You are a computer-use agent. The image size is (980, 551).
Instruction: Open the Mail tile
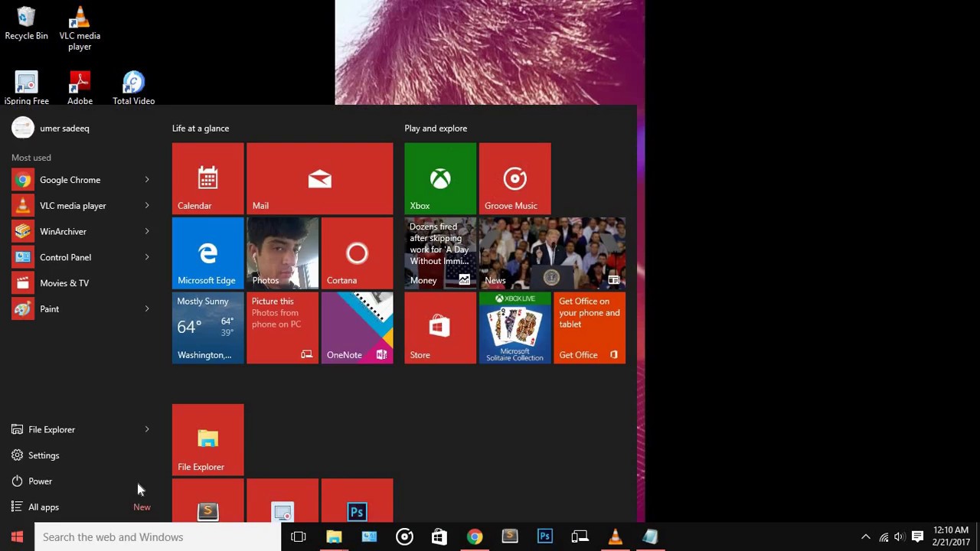(319, 178)
